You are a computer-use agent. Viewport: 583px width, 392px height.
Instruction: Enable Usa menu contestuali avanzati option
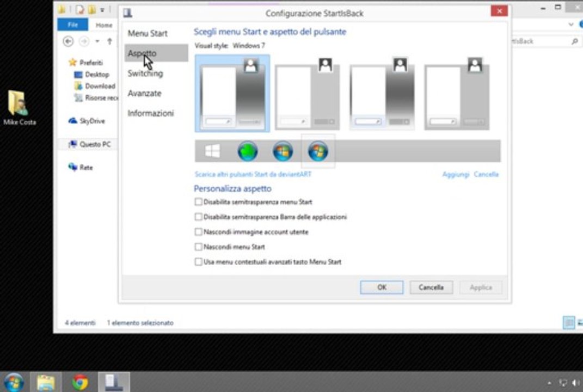coord(199,262)
